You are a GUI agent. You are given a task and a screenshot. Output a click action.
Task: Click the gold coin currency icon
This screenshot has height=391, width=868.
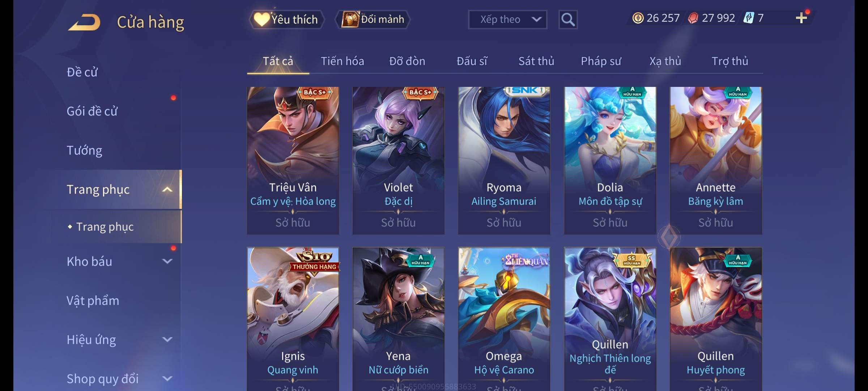(638, 18)
